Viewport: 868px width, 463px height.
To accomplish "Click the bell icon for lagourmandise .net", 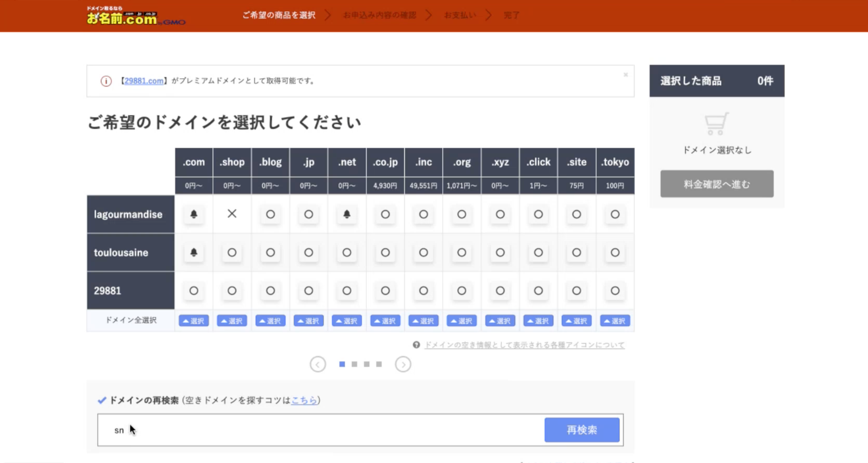I will tap(346, 214).
